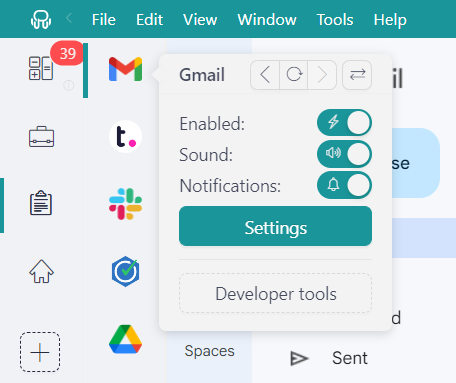
Task: Disable the Gmail Notifications toggle
Action: (x=344, y=185)
